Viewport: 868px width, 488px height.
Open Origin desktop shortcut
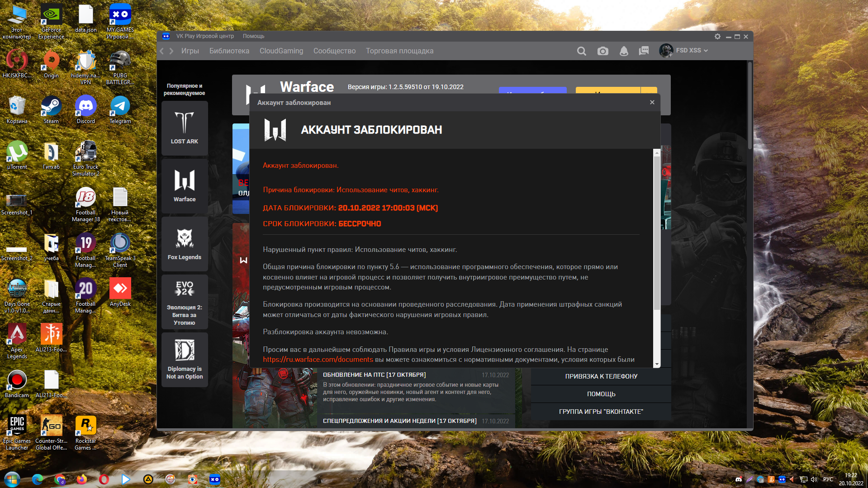(51, 64)
